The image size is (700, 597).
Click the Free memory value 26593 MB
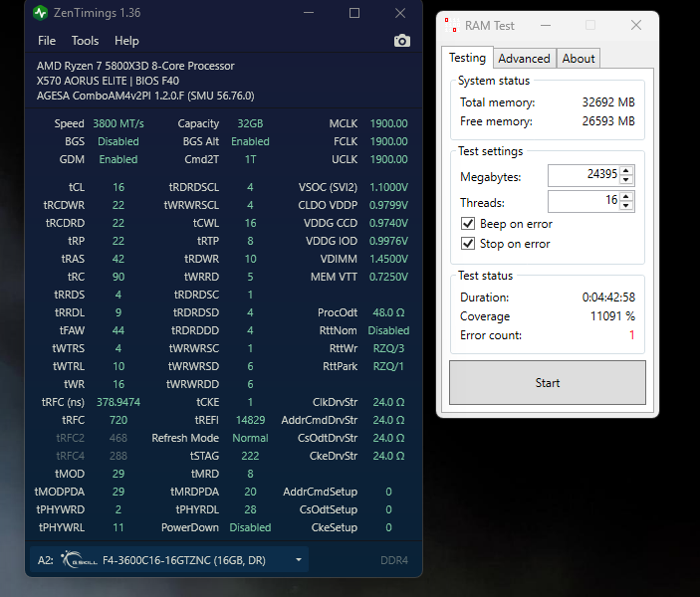[608, 121]
